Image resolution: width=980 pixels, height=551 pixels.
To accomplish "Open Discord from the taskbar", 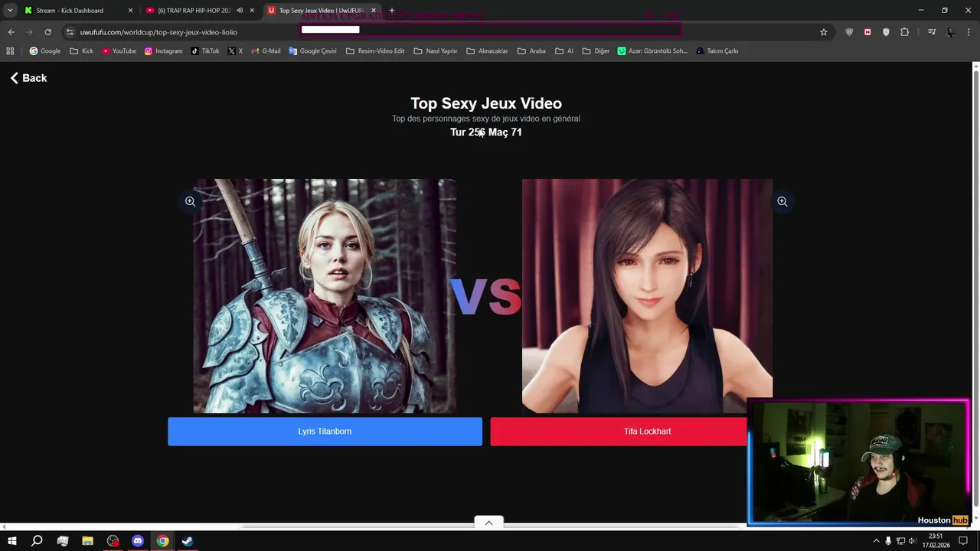I will 138,541.
